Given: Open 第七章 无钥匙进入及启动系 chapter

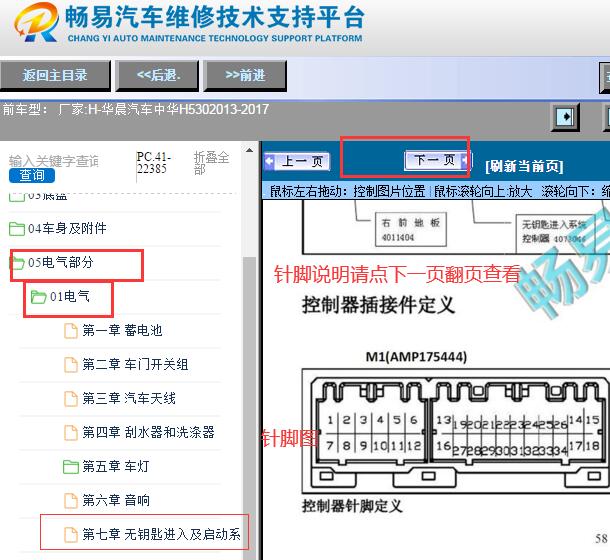Looking at the screenshot, I should [x=161, y=534].
